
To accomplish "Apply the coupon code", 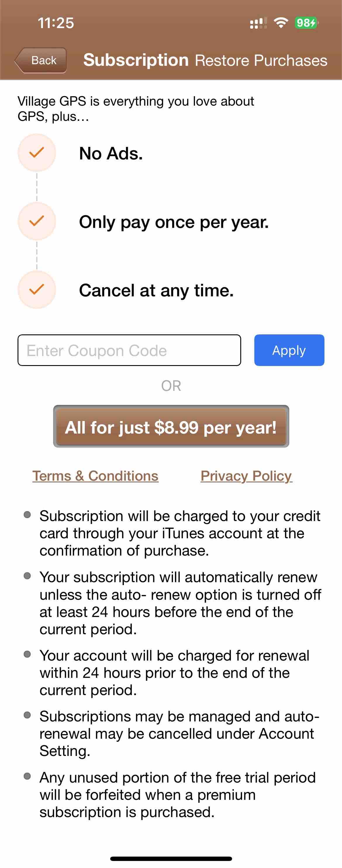I will tap(289, 350).
